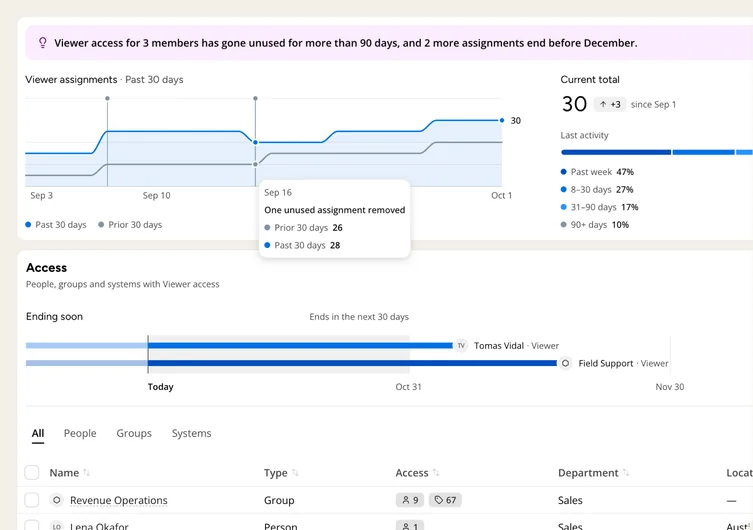
Task: Sort by Access column arrows
Action: (x=436, y=473)
